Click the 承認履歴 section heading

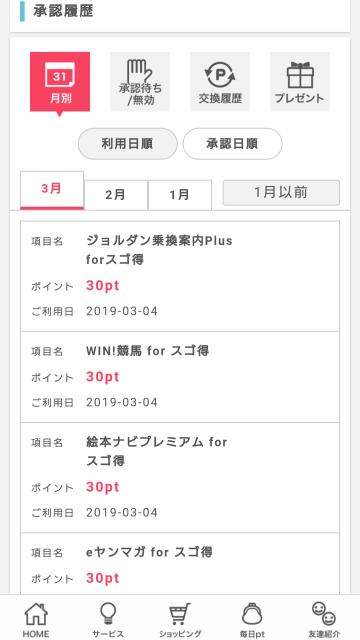pos(63,11)
